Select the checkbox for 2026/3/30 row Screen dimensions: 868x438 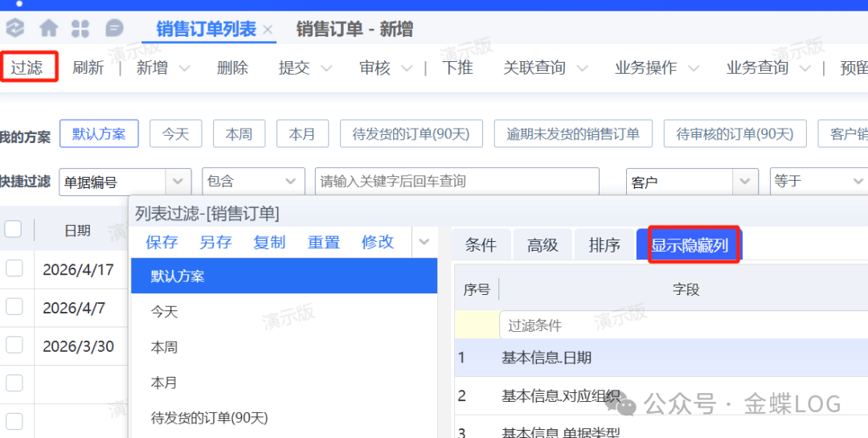tap(14, 346)
